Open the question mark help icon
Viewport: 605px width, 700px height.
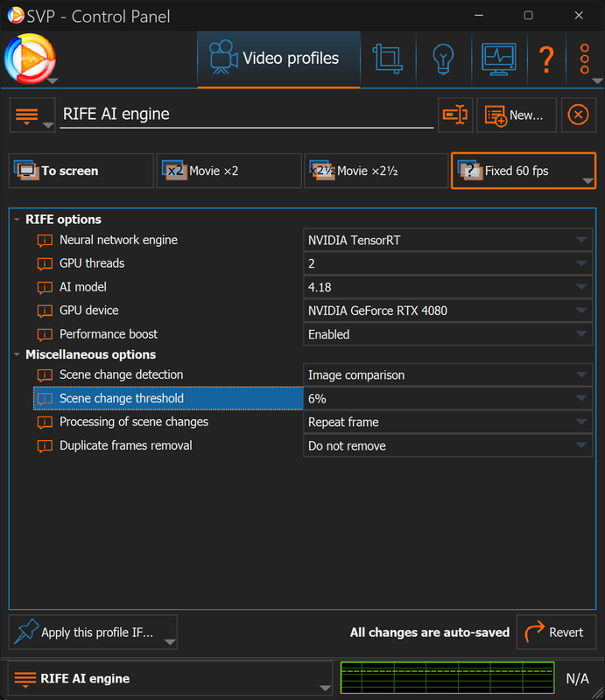[546, 59]
